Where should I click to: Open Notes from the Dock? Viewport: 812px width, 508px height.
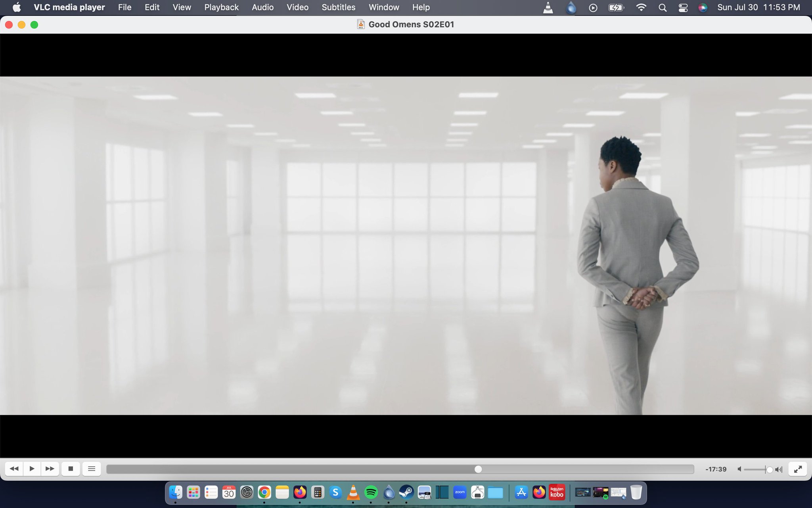point(282,493)
